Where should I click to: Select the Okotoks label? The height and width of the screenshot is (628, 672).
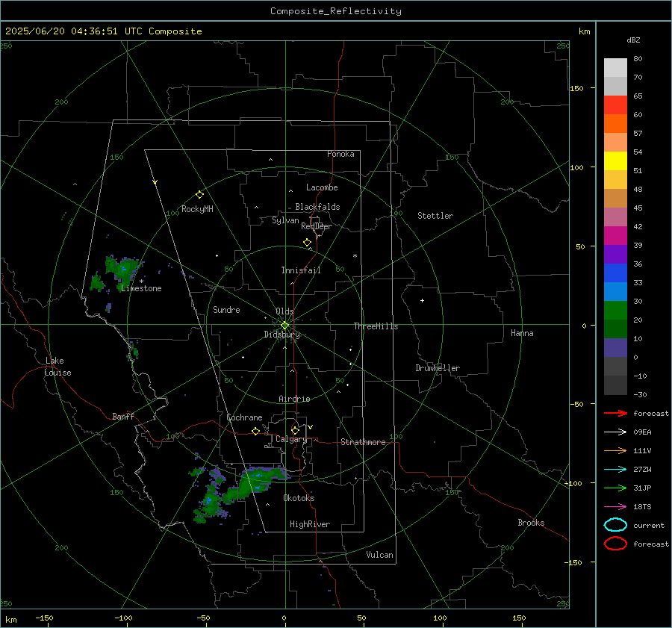click(299, 497)
